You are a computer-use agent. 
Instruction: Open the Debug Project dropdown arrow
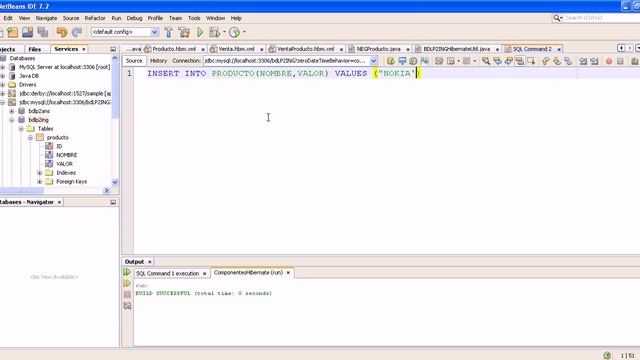click(x=224, y=32)
